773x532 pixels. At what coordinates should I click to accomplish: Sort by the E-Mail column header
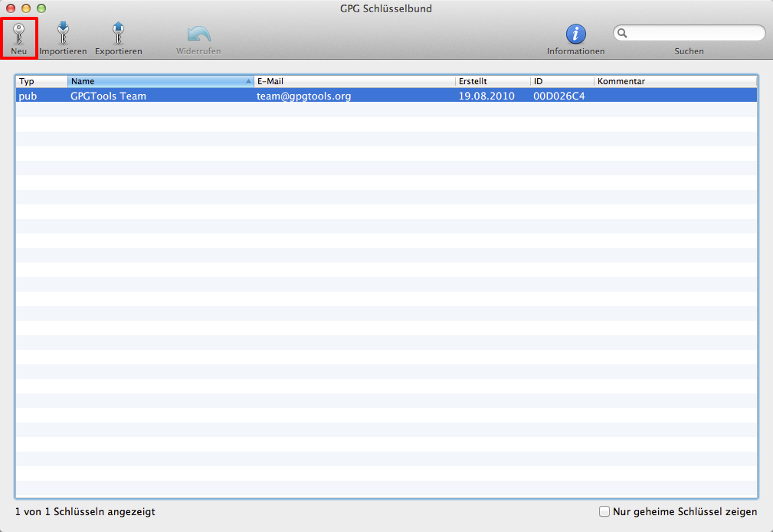(x=355, y=81)
